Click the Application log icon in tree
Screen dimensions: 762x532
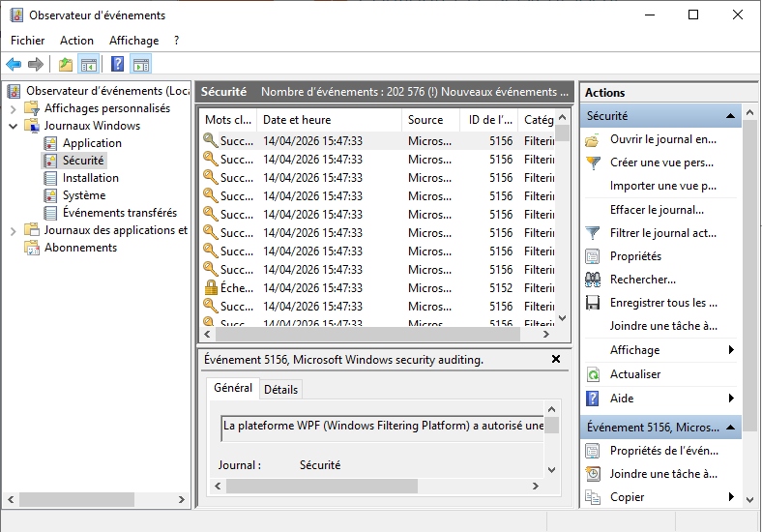point(50,143)
